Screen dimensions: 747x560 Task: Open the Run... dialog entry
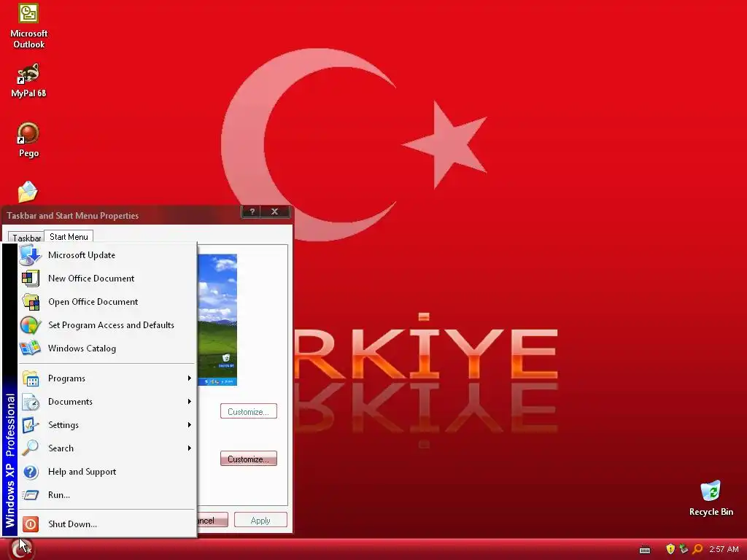coord(107,495)
